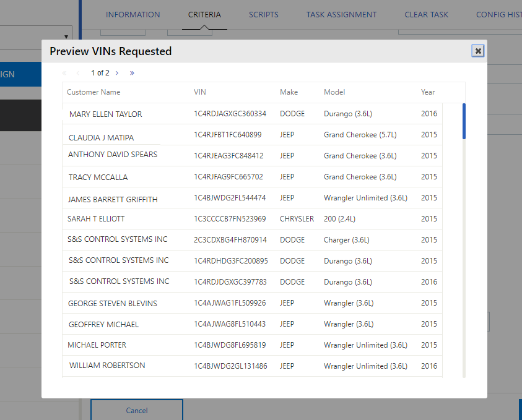The height and width of the screenshot is (420, 522).
Task: Select the MARY ELLEN TAYLOR row
Action: coord(252,114)
